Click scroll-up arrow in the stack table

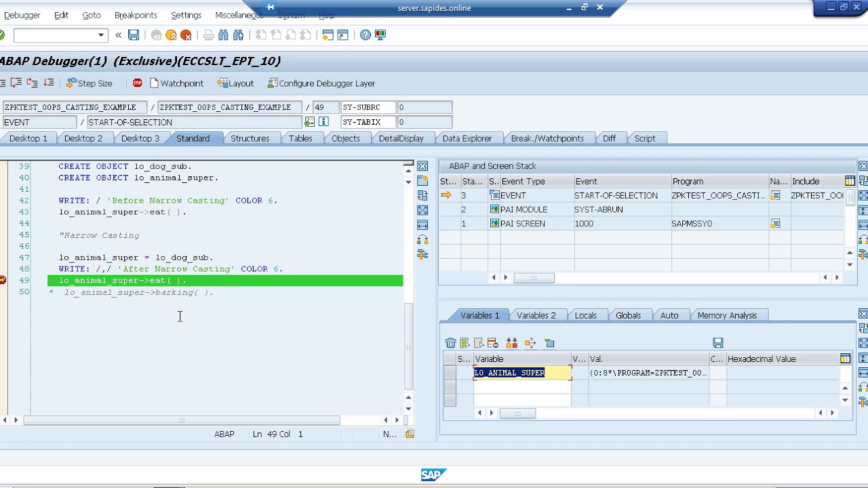850,251
